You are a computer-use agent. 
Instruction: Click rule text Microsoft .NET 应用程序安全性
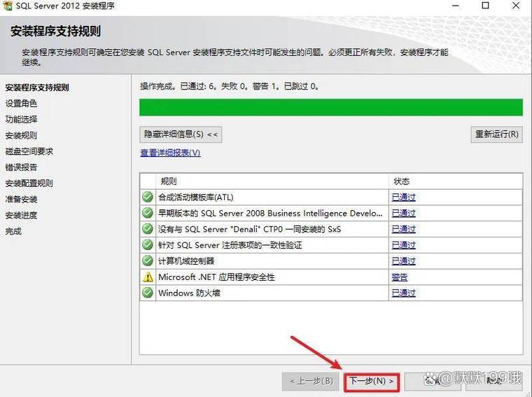[x=216, y=277]
